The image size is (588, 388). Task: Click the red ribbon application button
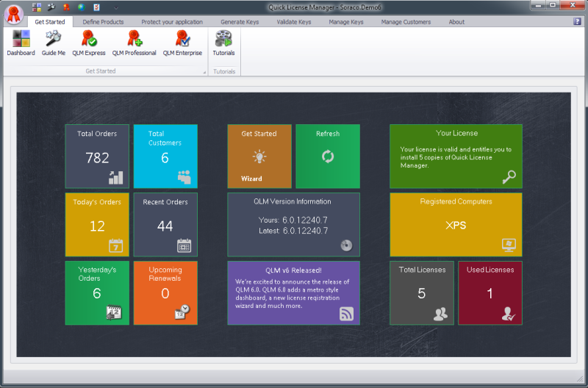pyautogui.click(x=14, y=15)
